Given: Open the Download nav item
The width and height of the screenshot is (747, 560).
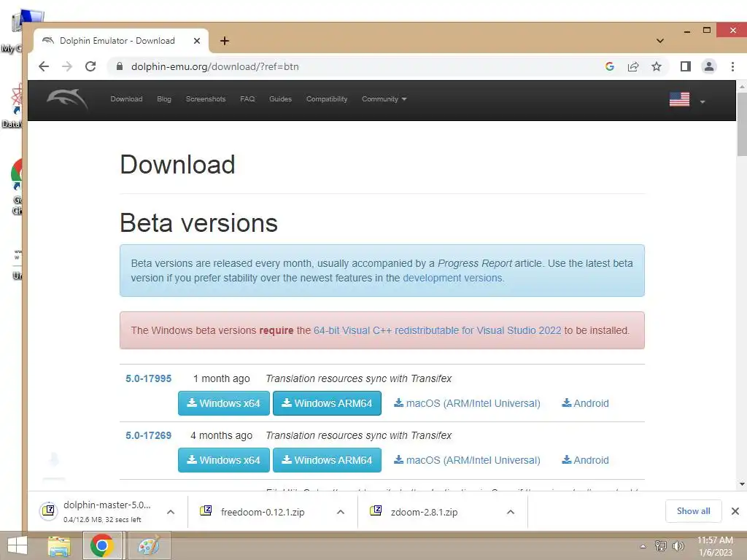Looking at the screenshot, I should [126, 99].
